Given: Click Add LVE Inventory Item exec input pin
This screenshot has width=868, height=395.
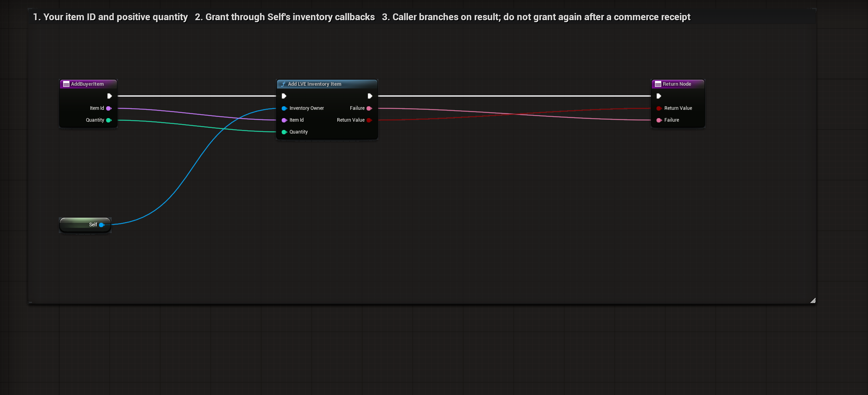Looking at the screenshot, I should coord(284,96).
